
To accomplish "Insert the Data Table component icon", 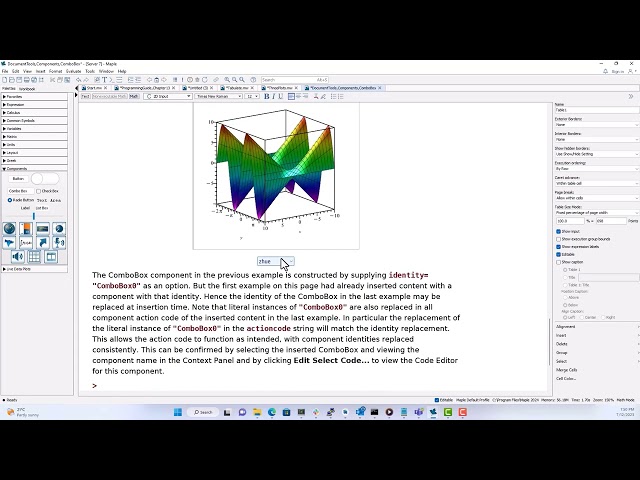I will point(34,256).
